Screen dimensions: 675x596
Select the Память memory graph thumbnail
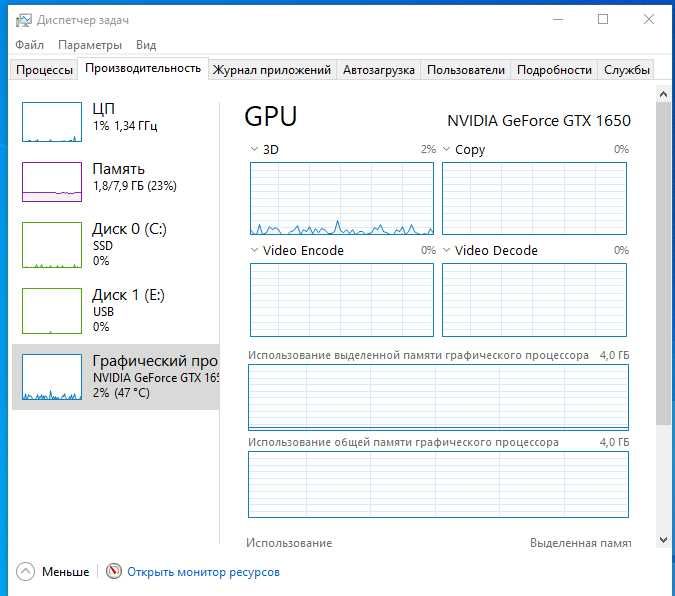point(52,182)
